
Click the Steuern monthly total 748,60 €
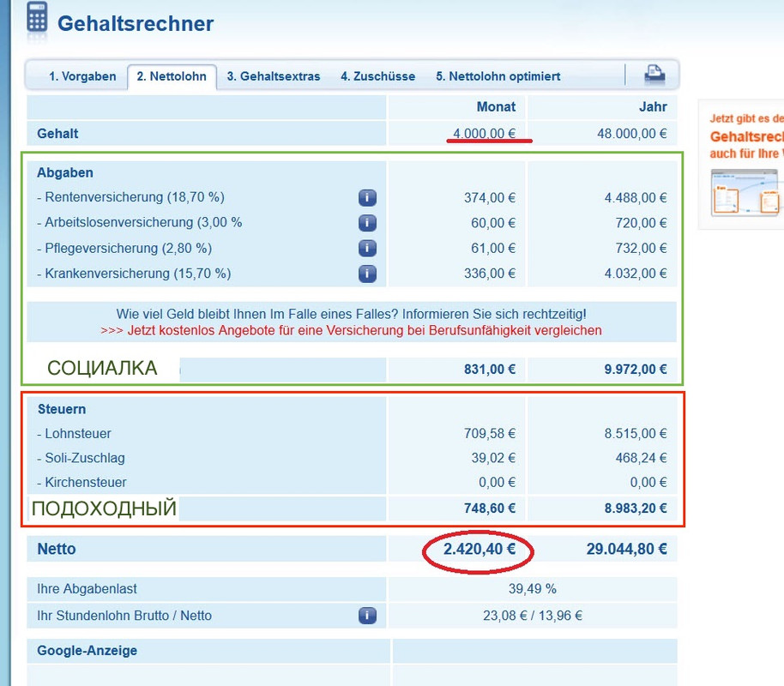point(490,508)
